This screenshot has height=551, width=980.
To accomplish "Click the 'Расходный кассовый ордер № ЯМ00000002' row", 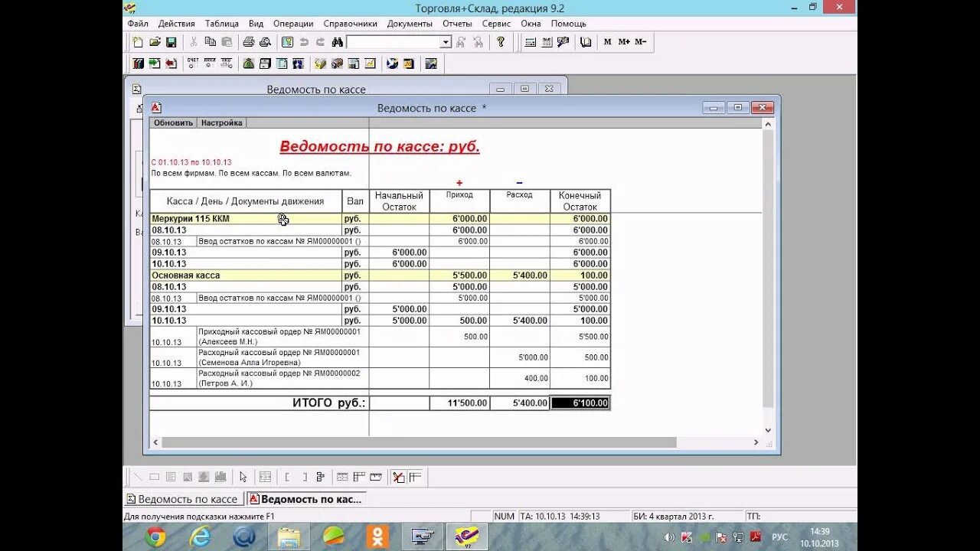I will coord(380,378).
